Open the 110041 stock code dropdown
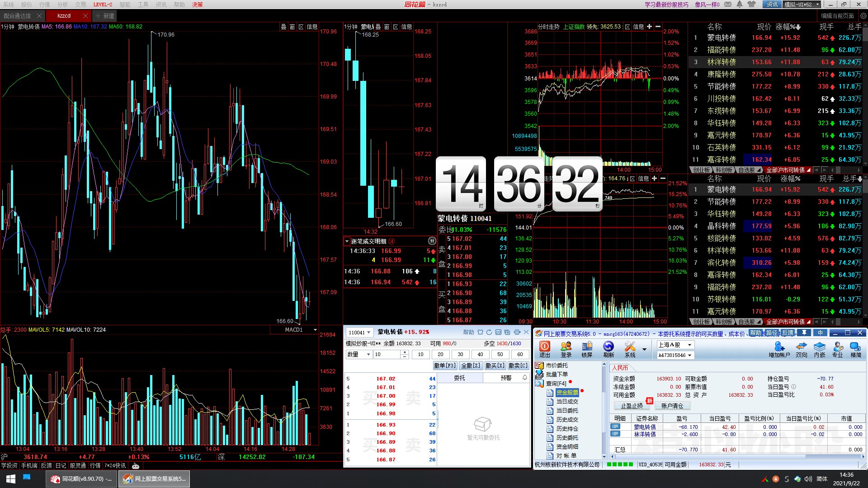This screenshot has height=488, width=868. click(368, 333)
